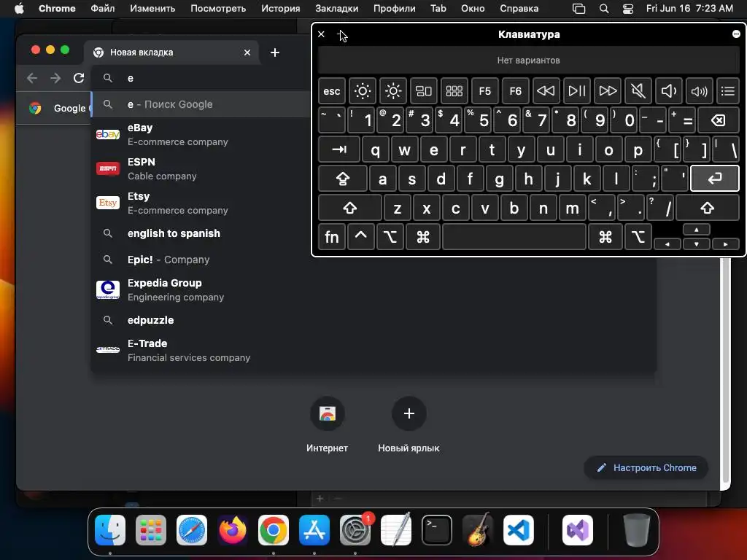Click Настроить Chrome button
747x560 pixels.
[x=646, y=467]
